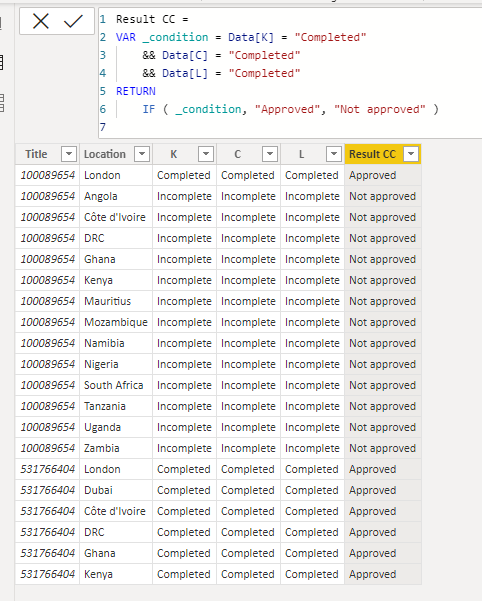The width and height of the screenshot is (482, 601).
Task: Click the Côte d'Ivoire cell for title 100089654
Action: click(x=115, y=217)
